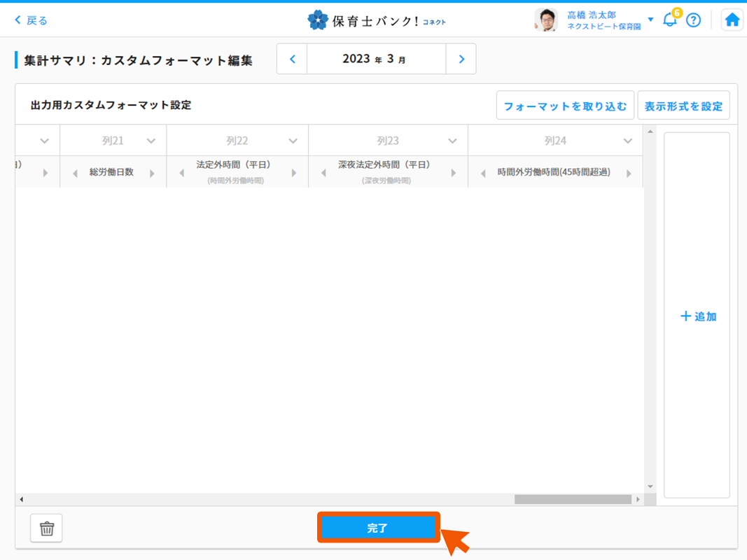Click the horizontal scrollbar thumb
Image resolution: width=747 pixels, height=560 pixels.
click(573, 500)
